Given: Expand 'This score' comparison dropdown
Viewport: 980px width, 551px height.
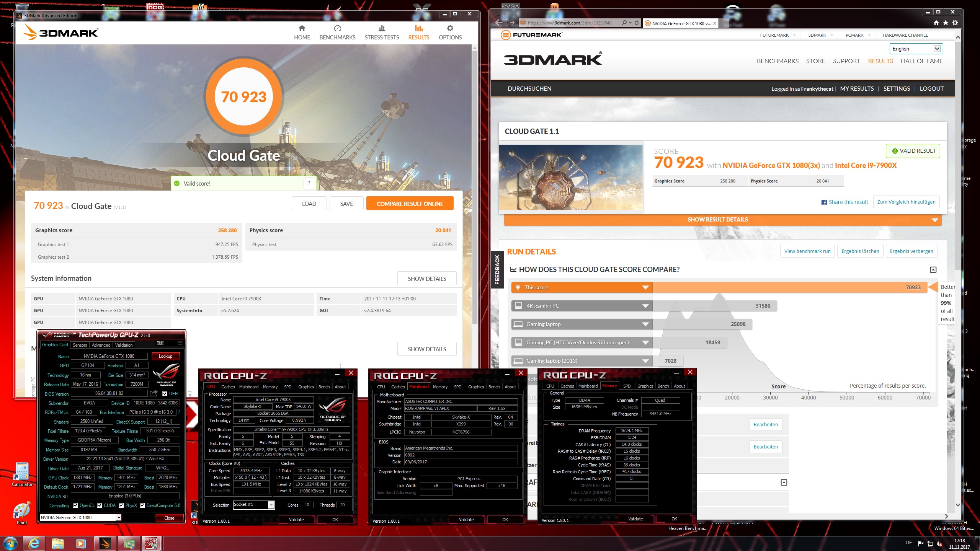Looking at the screenshot, I should click(x=645, y=287).
